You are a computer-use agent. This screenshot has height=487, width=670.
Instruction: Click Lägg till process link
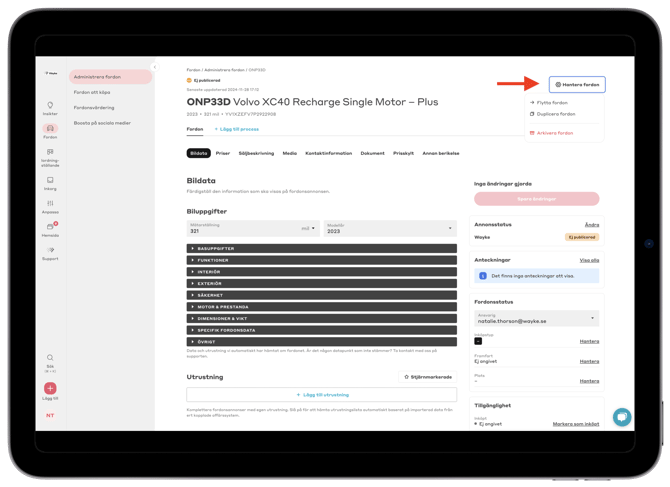click(237, 129)
